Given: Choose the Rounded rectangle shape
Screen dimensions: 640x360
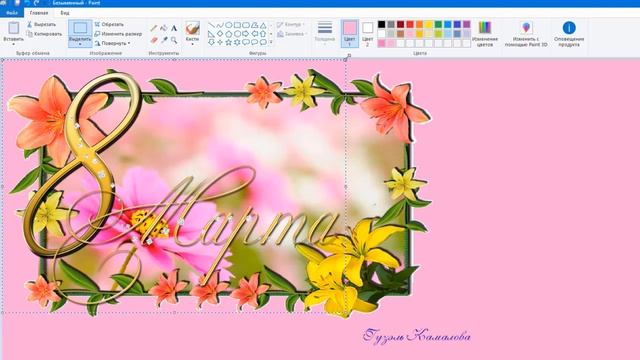Looking at the screenshot, I should pos(246,25).
